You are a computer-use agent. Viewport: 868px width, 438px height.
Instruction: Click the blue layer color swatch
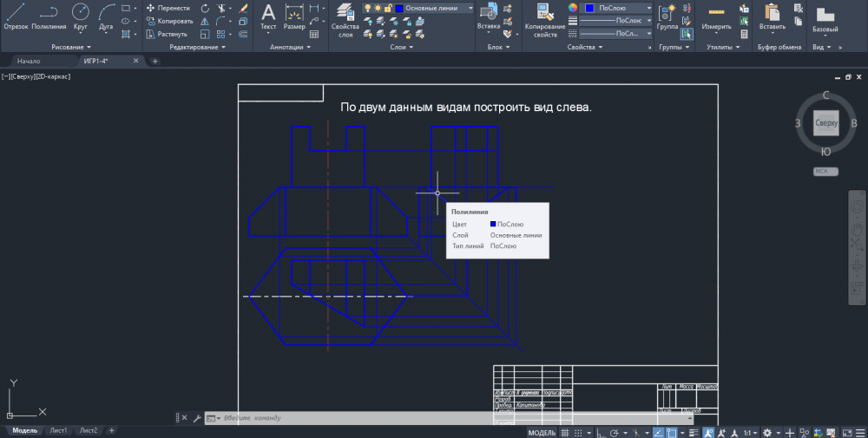click(399, 9)
